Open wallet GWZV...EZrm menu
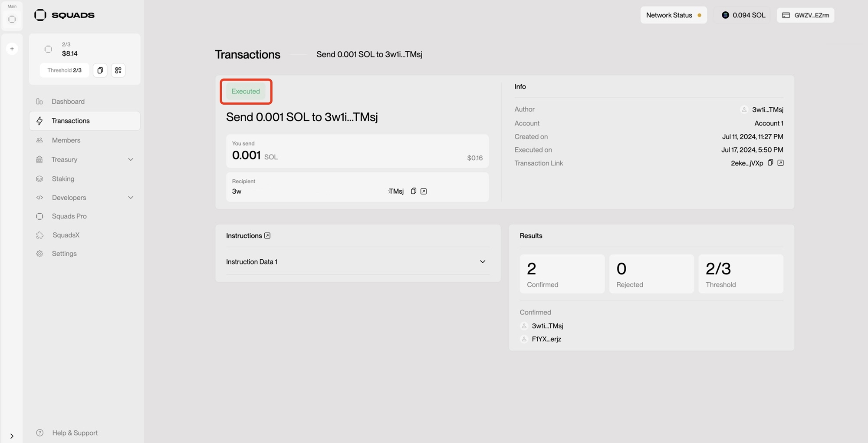Screen dimensions: 868x443 pyautogui.click(x=806, y=15)
